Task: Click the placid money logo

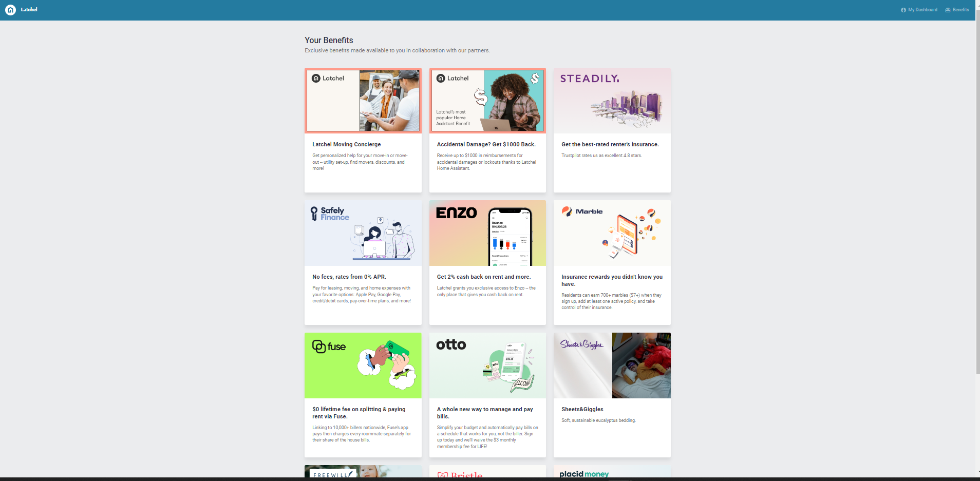Action: point(584,474)
